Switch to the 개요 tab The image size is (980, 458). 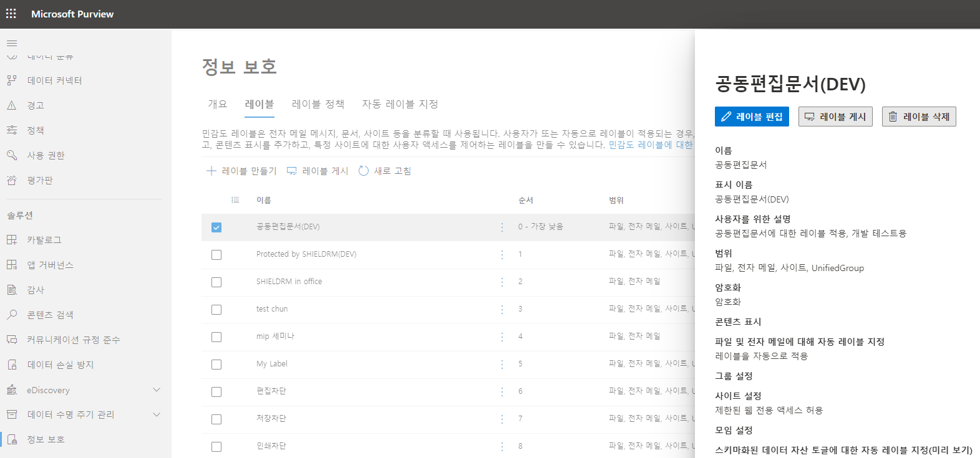(218, 104)
